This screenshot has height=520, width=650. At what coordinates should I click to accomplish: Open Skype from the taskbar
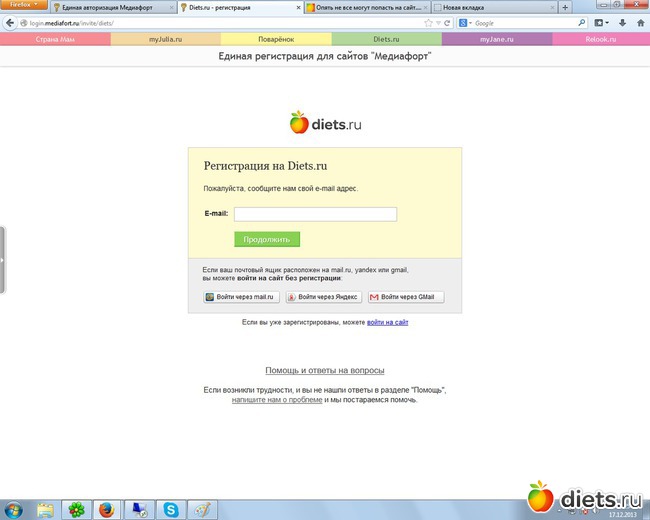(170, 509)
